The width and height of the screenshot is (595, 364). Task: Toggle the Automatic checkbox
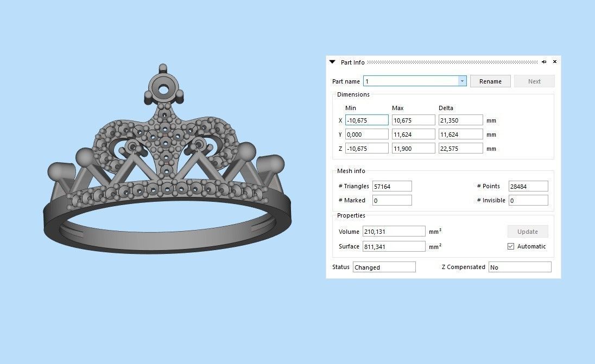511,246
